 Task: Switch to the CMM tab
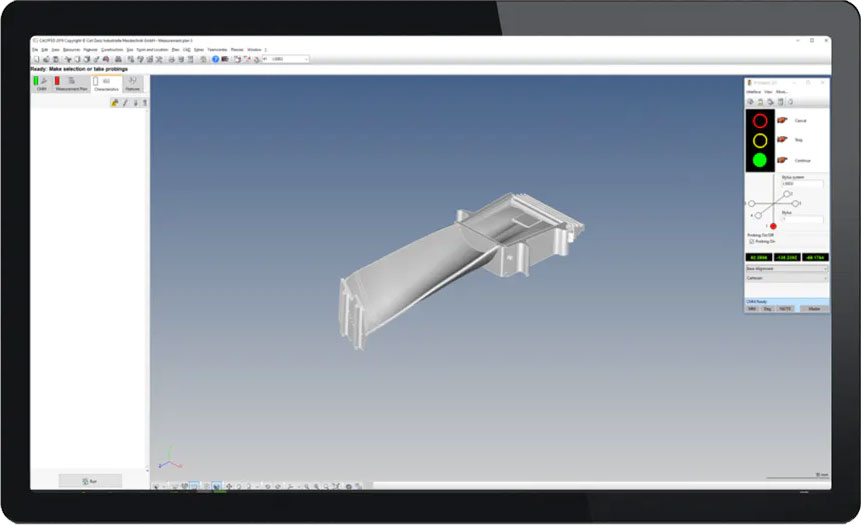pyautogui.click(x=41, y=83)
